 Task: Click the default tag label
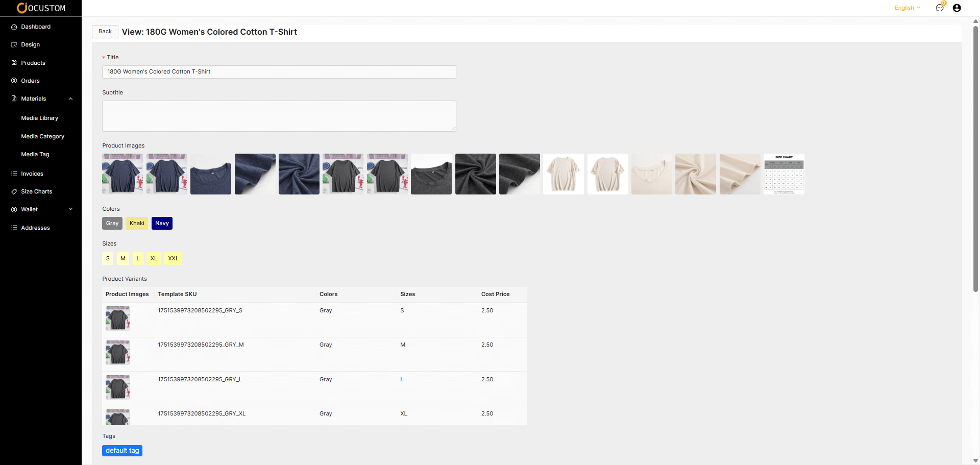pos(122,451)
